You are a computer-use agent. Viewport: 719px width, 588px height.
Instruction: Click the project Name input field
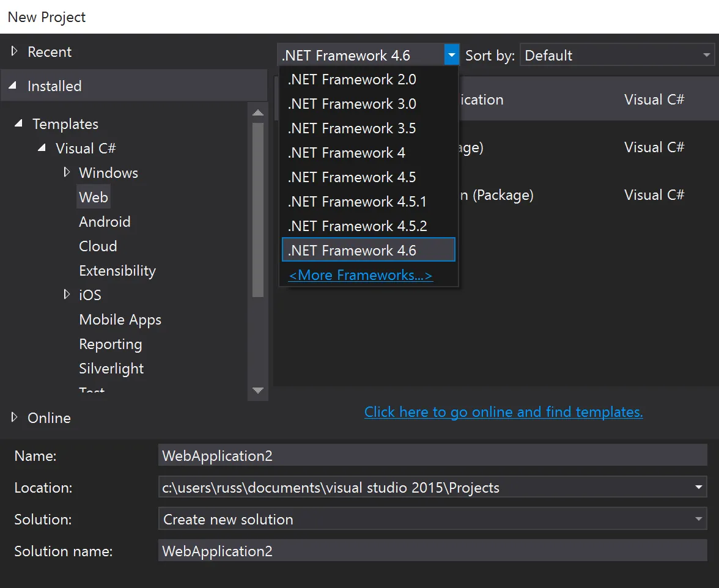432,456
